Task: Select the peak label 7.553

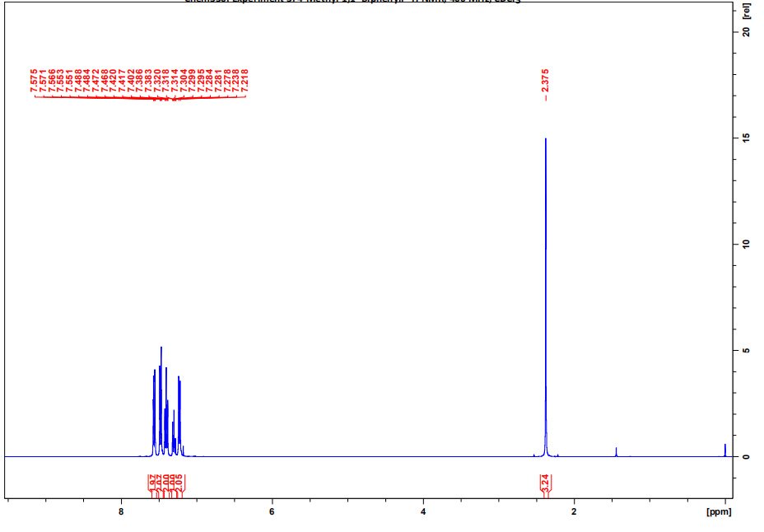Action: click(60, 81)
